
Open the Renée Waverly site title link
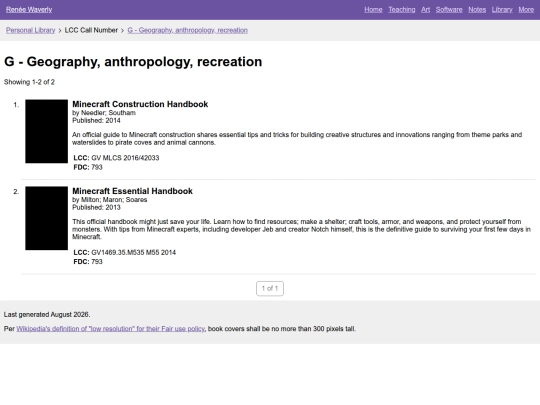coord(29,10)
